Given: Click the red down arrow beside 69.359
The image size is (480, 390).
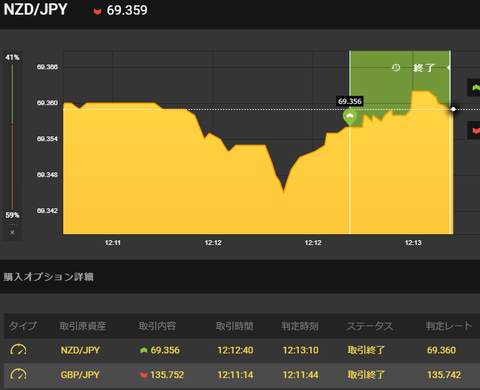Looking at the screenshot, I should pos(97,12).
